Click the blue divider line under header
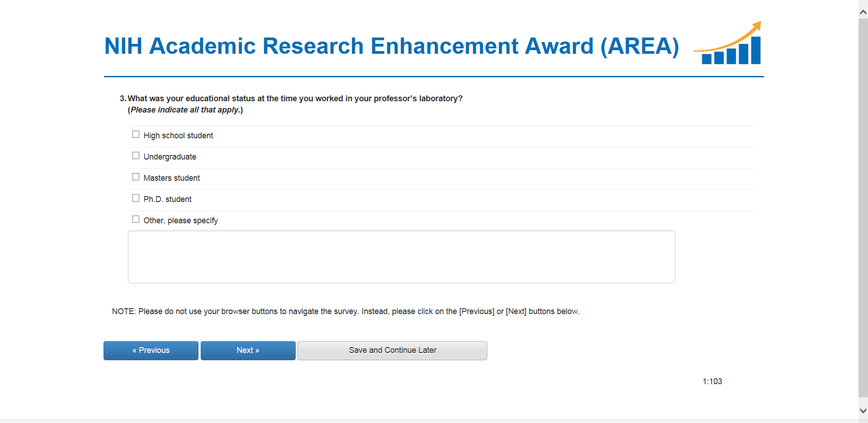The image size is (868, 423). point(434,77)
